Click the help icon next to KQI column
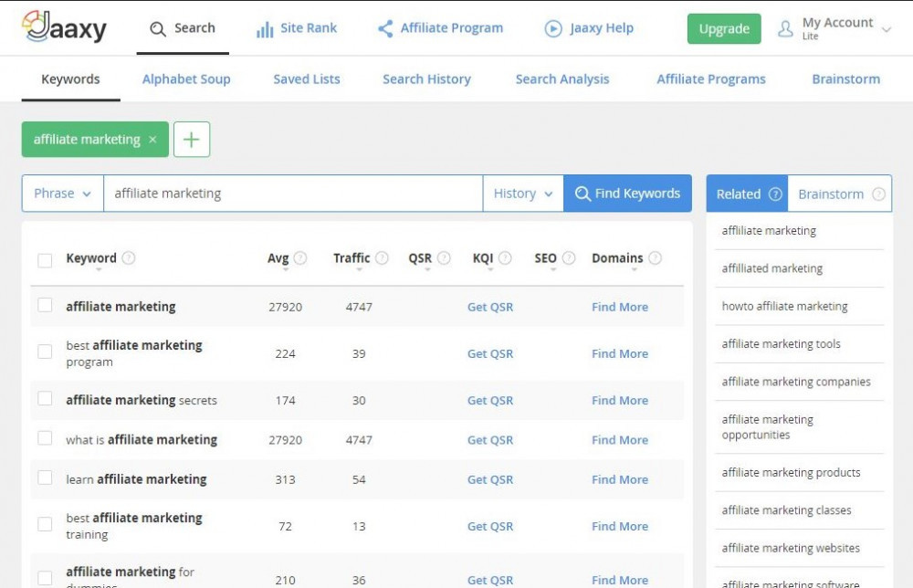This screenshot has width=913, height=588. coord(506,257)
